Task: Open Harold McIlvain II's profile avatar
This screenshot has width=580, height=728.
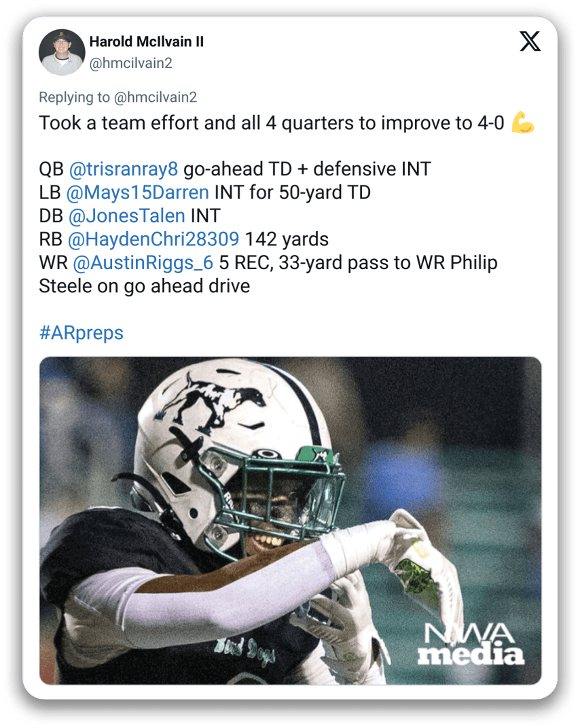Action: [61, 52]
